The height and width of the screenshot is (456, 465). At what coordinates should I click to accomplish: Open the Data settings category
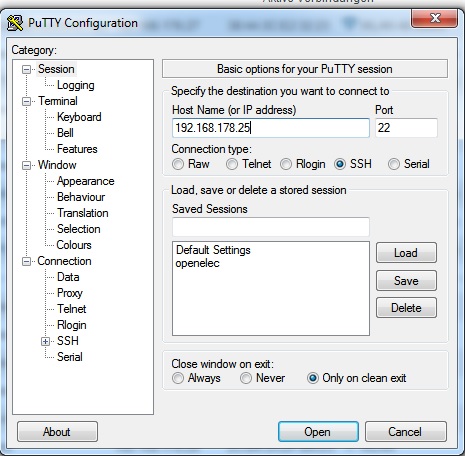point(68,277)
